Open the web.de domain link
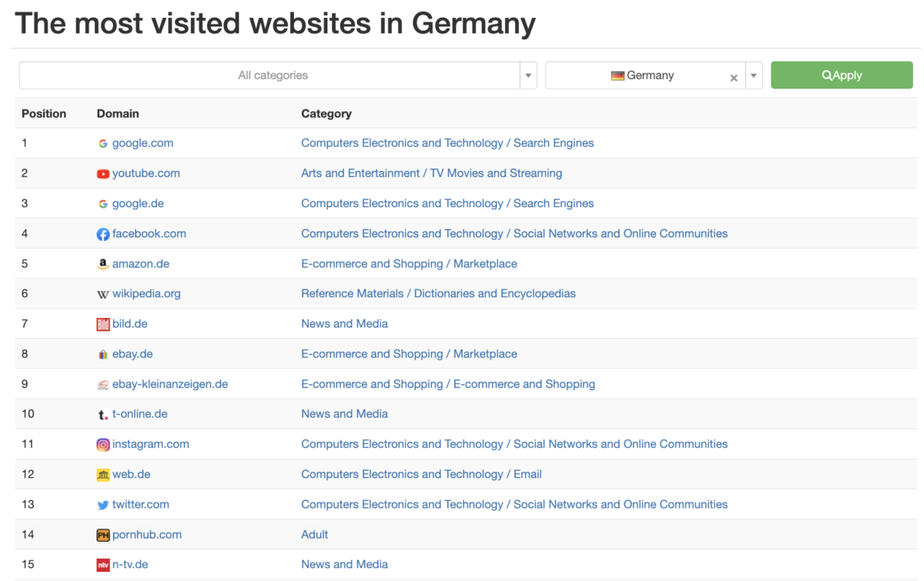Viewport: 924px width, 581px height. 132,474
